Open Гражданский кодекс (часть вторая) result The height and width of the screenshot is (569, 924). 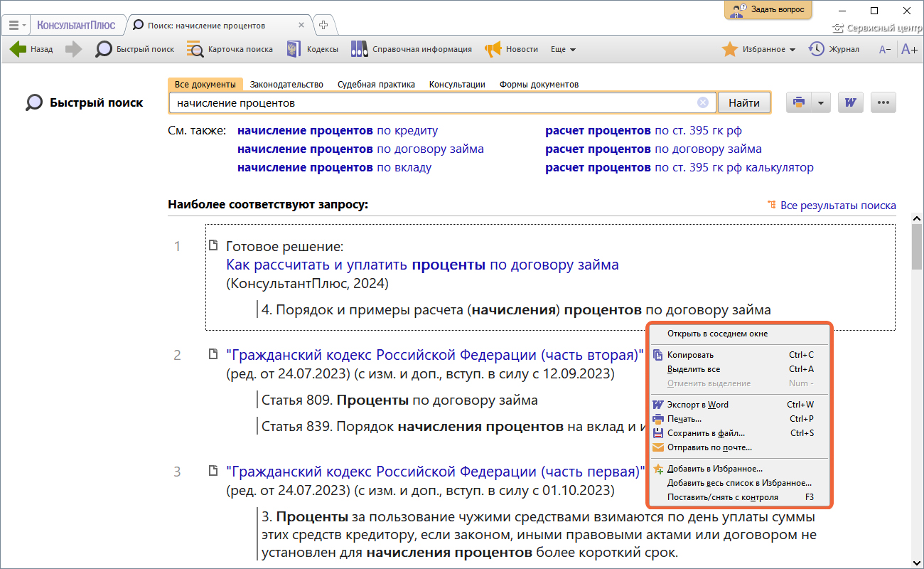tap(435, 355)
